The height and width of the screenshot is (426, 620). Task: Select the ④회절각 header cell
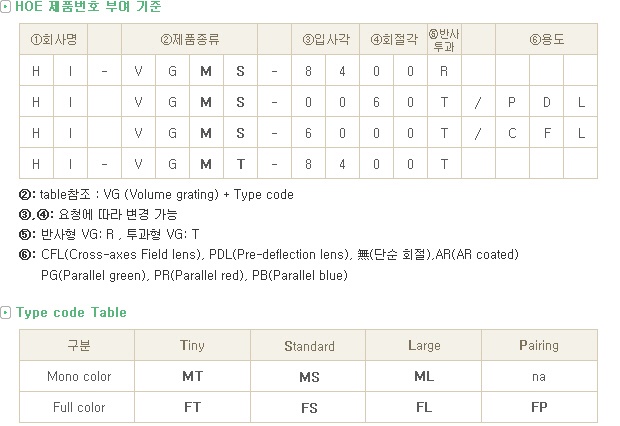pos(393,39)
